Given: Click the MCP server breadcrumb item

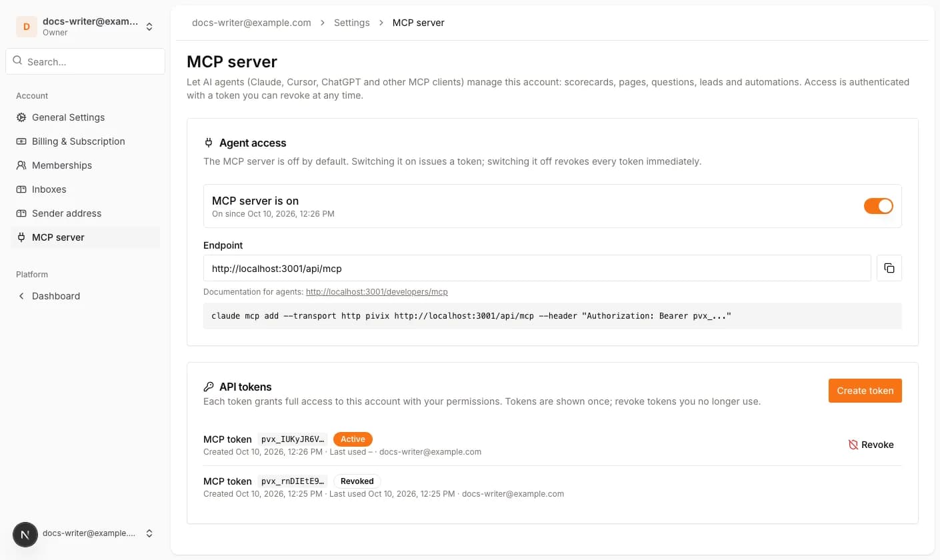Looking at the screenshot, I should coord(419,23).
